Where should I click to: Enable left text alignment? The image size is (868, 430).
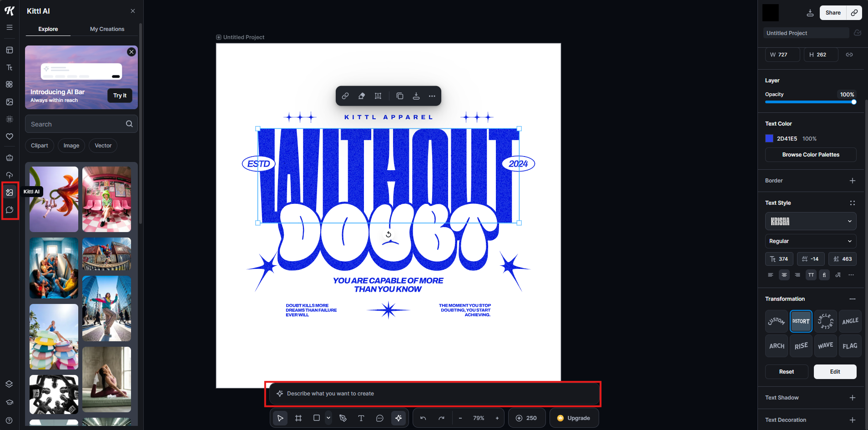click(x=771, y=275)
